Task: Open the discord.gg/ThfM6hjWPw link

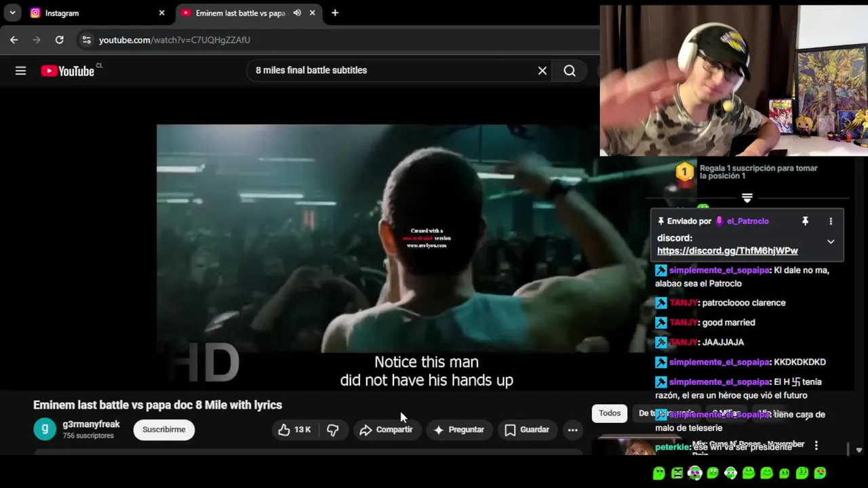Action: point(727,251)
